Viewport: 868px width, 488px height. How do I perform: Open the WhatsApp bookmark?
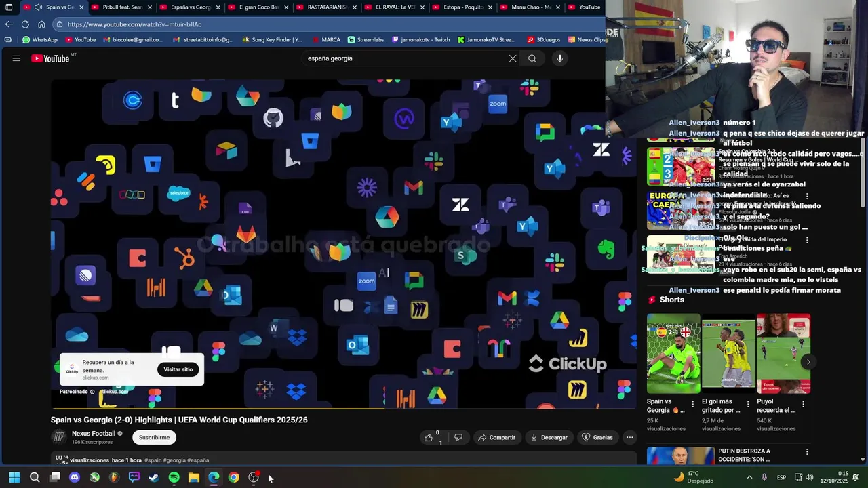[x=40, y=40]
